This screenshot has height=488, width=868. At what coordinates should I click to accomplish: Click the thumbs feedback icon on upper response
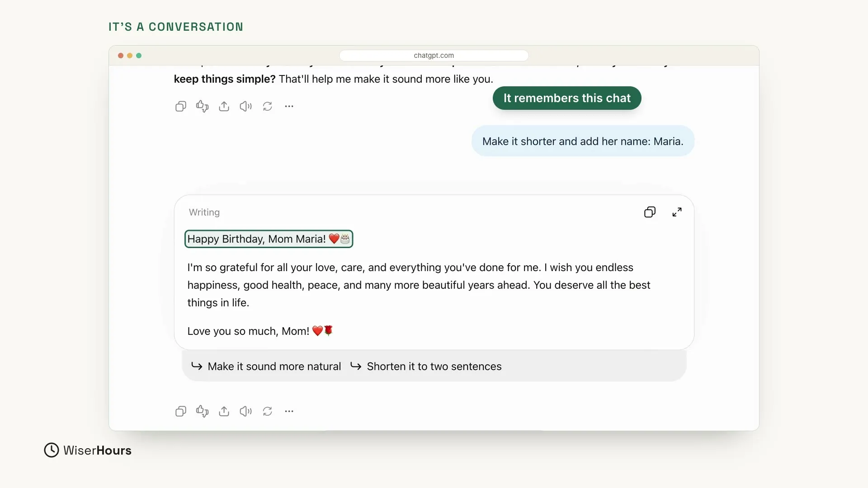tap(202, 106)
